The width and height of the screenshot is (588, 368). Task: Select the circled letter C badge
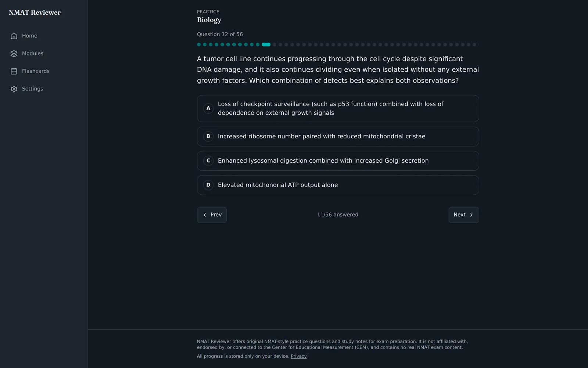[x=208, y=161]
